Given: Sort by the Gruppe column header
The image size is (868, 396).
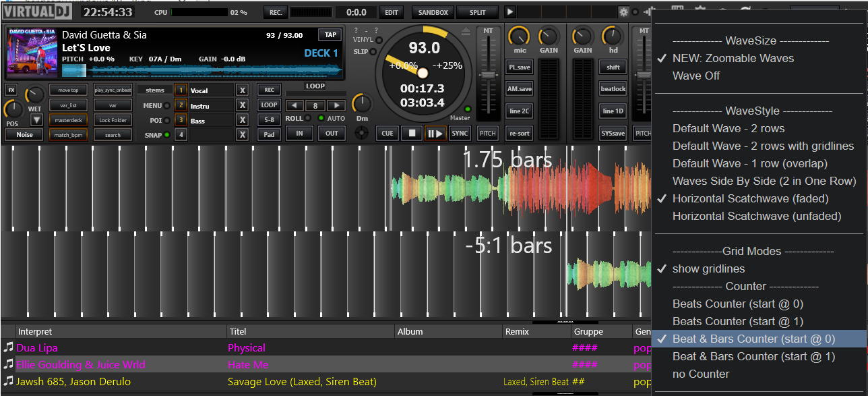Looking at the screenshot, I should [x=602, y=331].
